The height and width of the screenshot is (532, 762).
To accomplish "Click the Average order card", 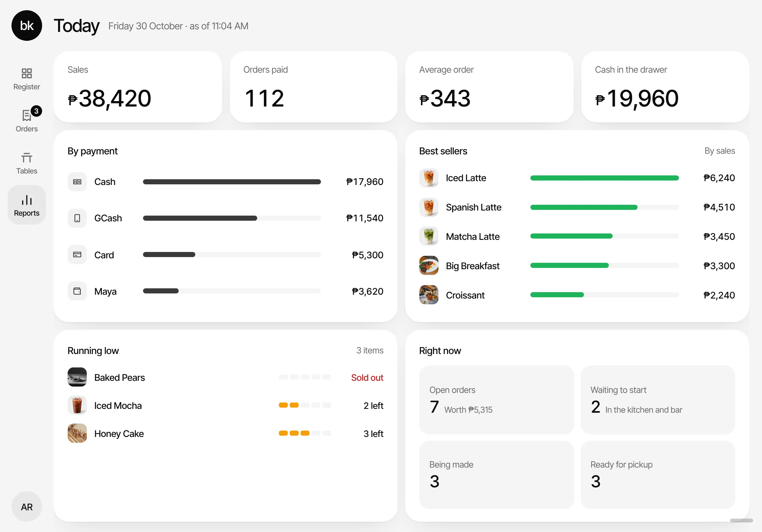I will [489, 87].
